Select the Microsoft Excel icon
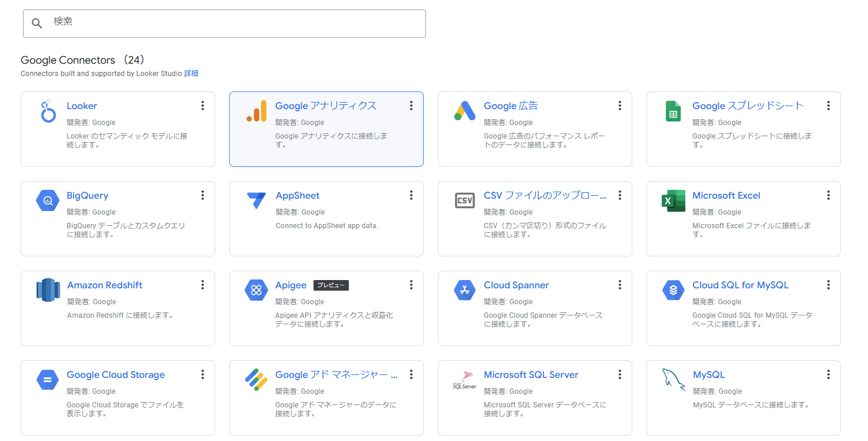This screenshot has width=868, height=441. pos(673,200)
